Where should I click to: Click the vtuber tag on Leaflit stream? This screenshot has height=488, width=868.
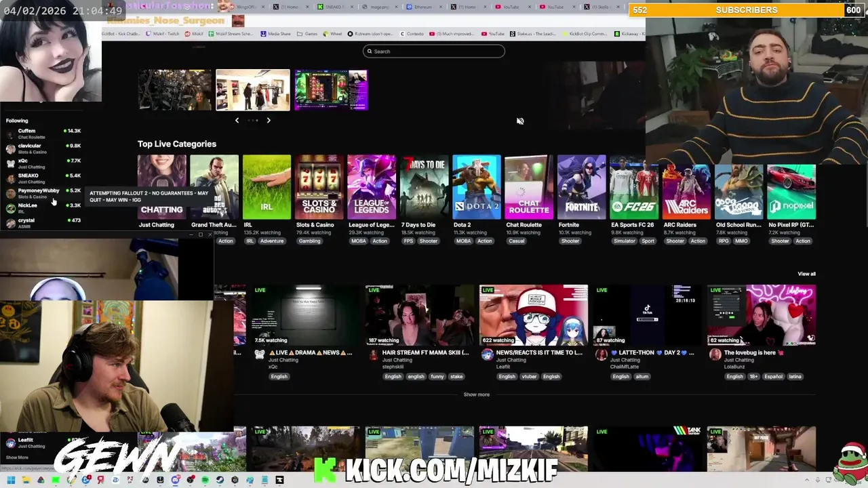click(529, 377)
